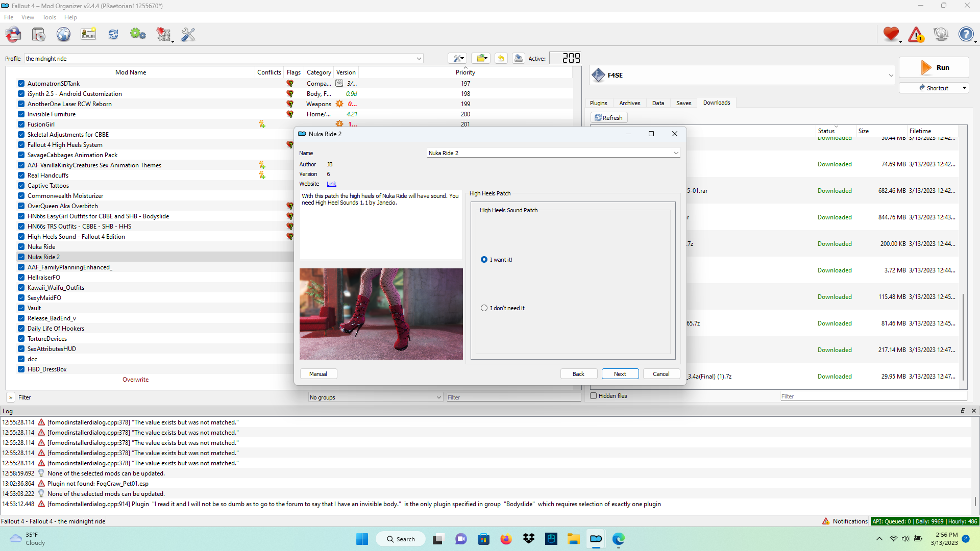The width and height of the screenshot is (980, 551).
Task: Open Executables configuration gears icon
Action: pyautogui.click(x=138, y=34)
